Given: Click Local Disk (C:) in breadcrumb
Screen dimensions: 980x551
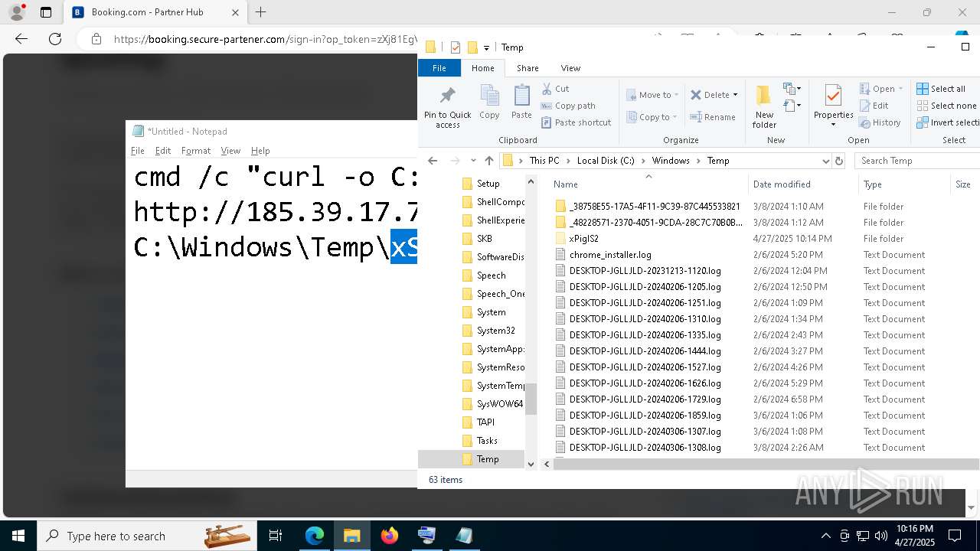Looking at the screenshot, I should coord(606,161).
